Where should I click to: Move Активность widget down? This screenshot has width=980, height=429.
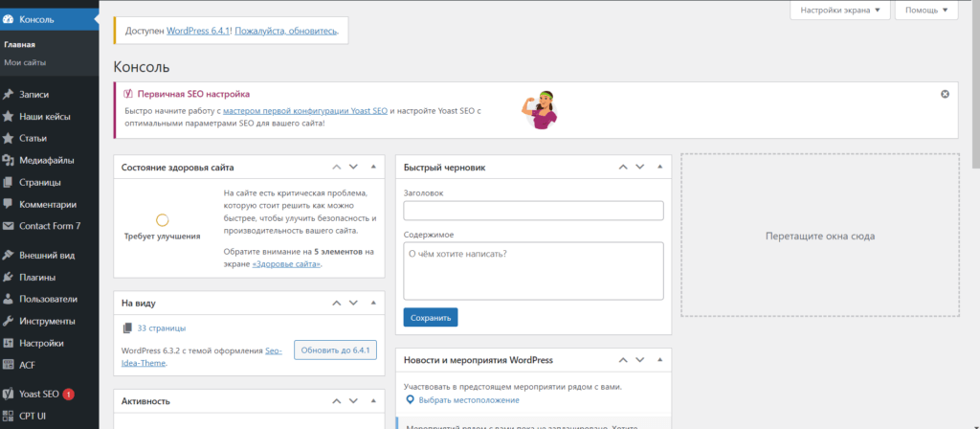tap(353, 401)
